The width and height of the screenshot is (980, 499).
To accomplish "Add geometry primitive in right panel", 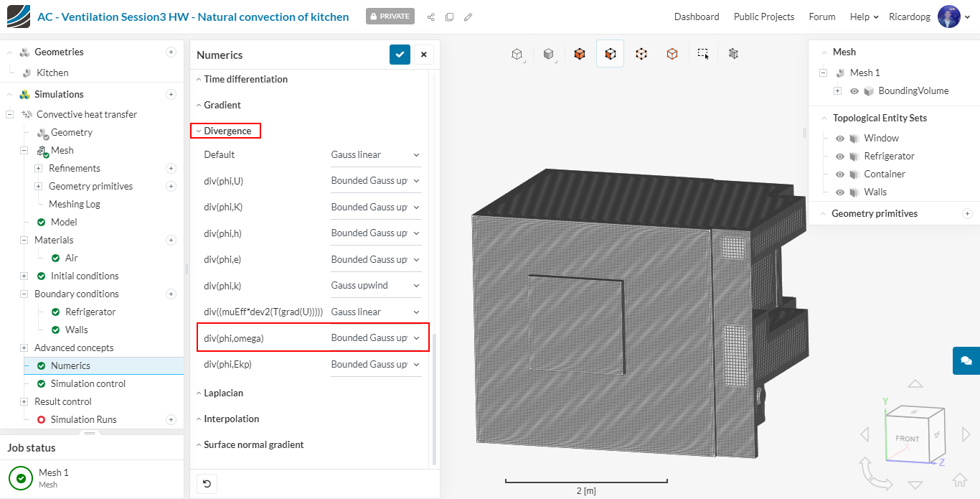I will click(967, 213).
